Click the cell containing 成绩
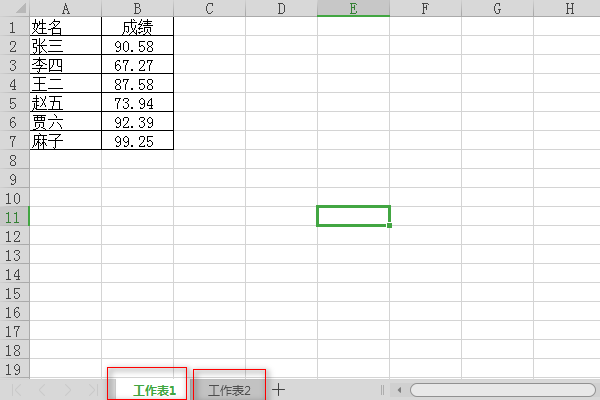Viewport: 600px width, 400px height. tap(137, 26)
